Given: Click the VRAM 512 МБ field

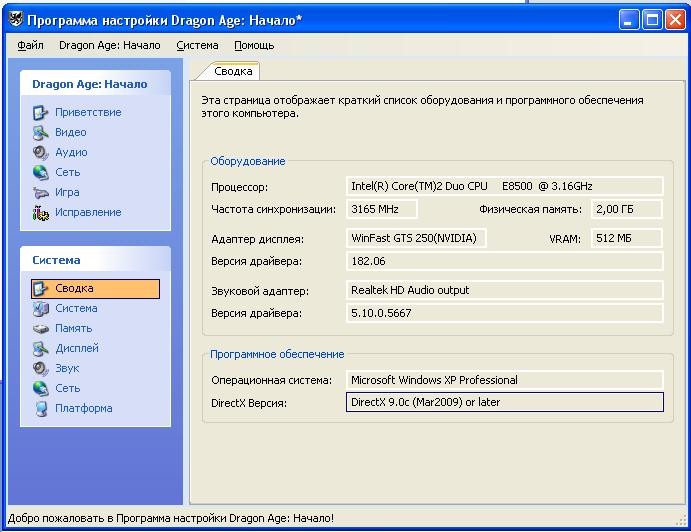Looking at the screenshot, I should [626, 238].
